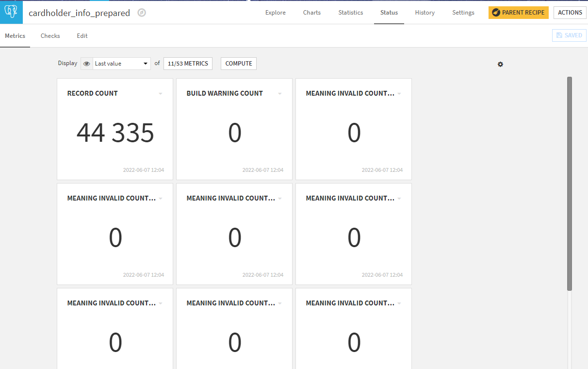Switch to the Charts tab
588x369 pixels.
click(311, 13)
